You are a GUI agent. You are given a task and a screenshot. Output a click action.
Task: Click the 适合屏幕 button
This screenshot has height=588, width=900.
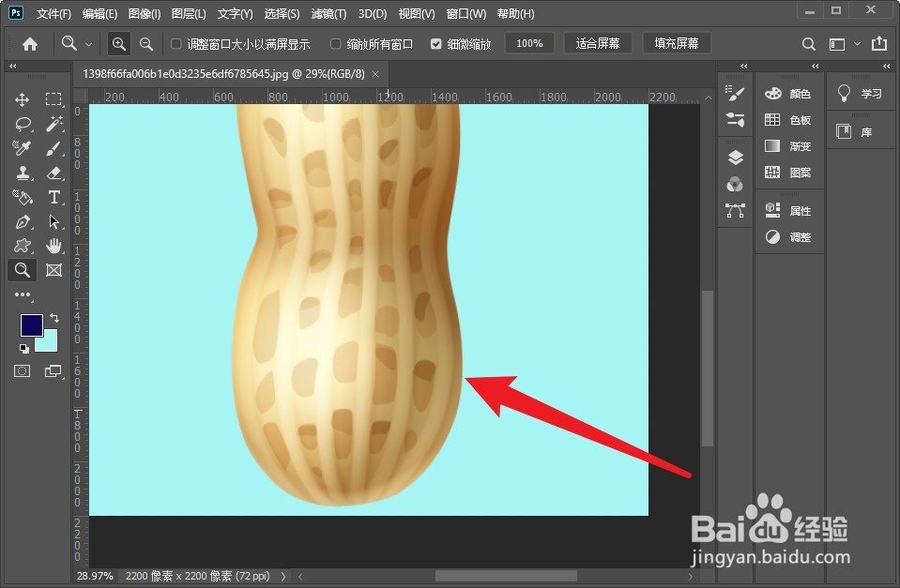[x=598, y=43]
